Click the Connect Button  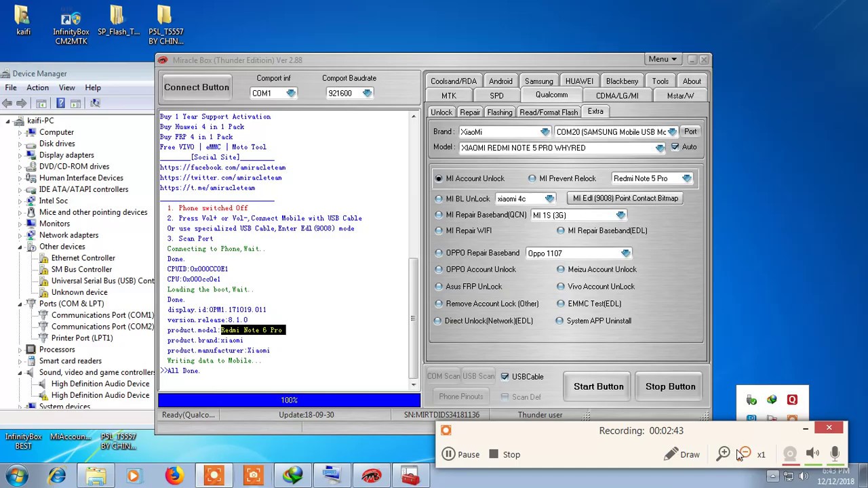pos(197,87)
